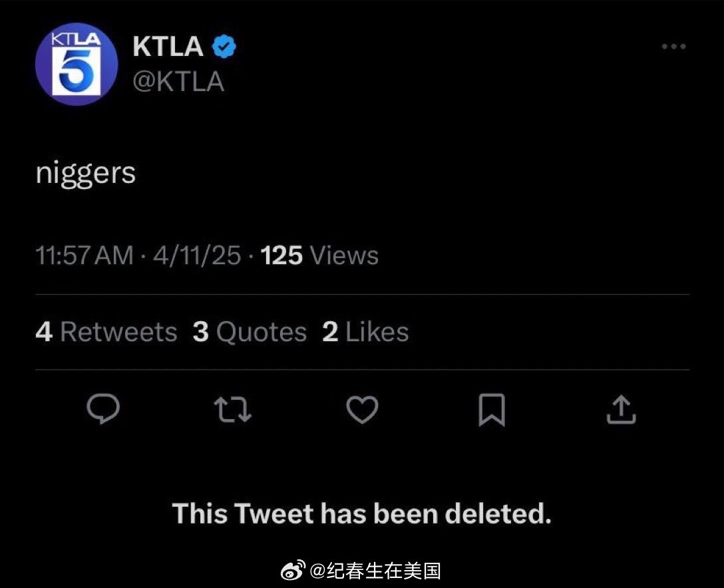View the 4 Retweets list
The width and height of the screenshot is (724, 588).
[106, 332]
